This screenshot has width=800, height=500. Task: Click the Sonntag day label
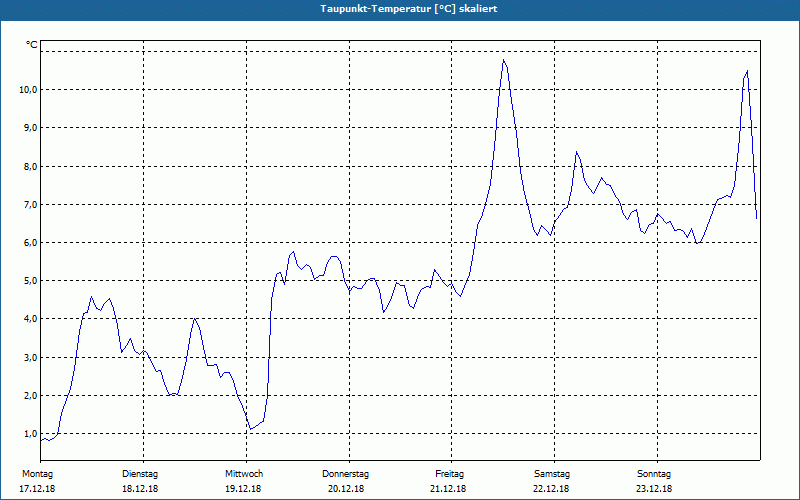654,474
